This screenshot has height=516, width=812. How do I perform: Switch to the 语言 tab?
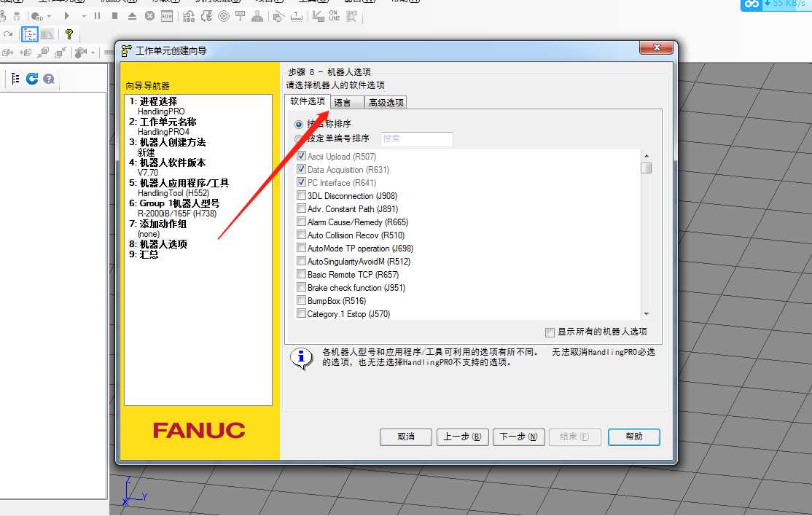coord(347,103)
